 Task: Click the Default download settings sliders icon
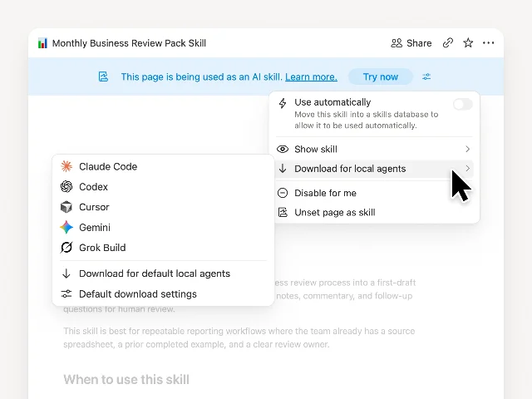(66, 293)
